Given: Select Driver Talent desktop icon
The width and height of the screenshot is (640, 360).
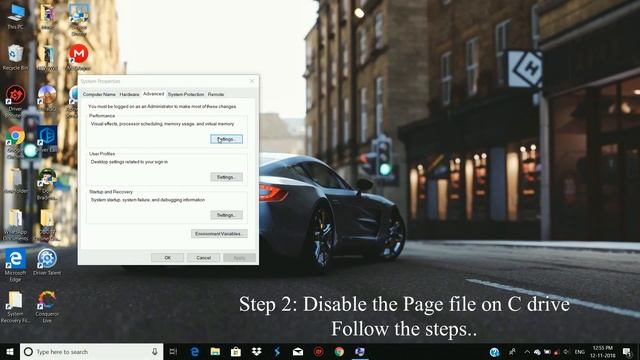Looking at the screenshot, I should click(47, 262).
